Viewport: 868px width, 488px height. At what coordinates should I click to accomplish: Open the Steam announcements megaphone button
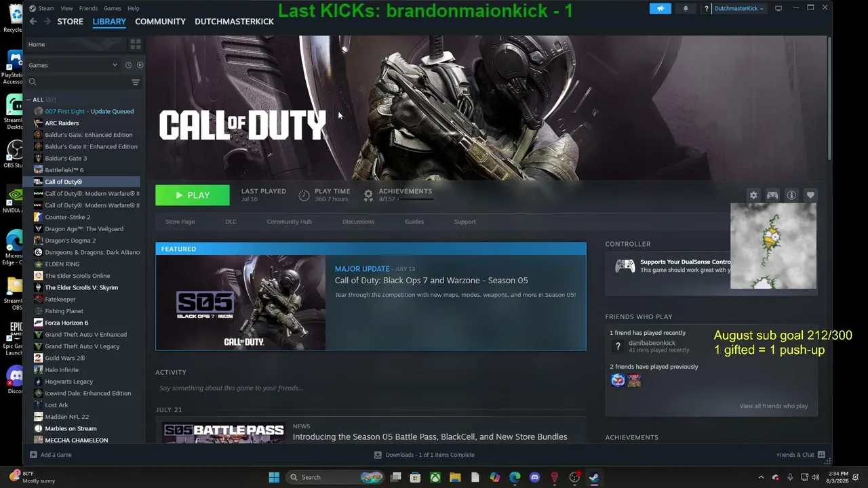coord(660,8)
